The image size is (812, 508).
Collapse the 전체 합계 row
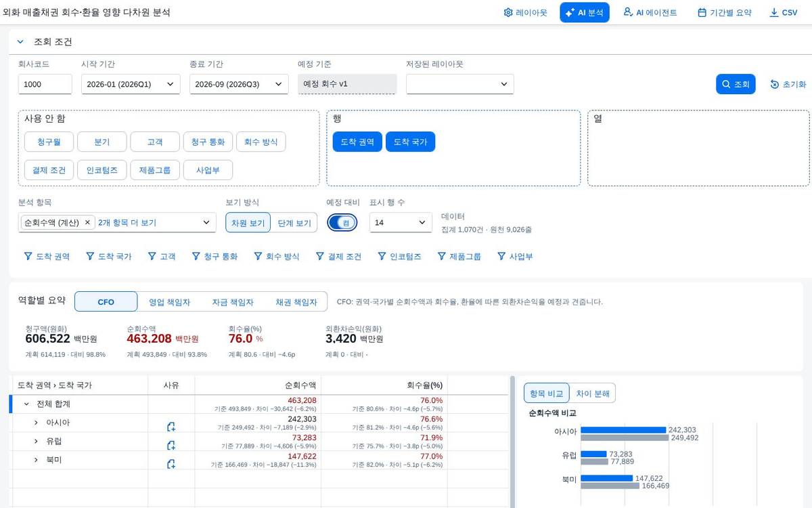point(26,404)
